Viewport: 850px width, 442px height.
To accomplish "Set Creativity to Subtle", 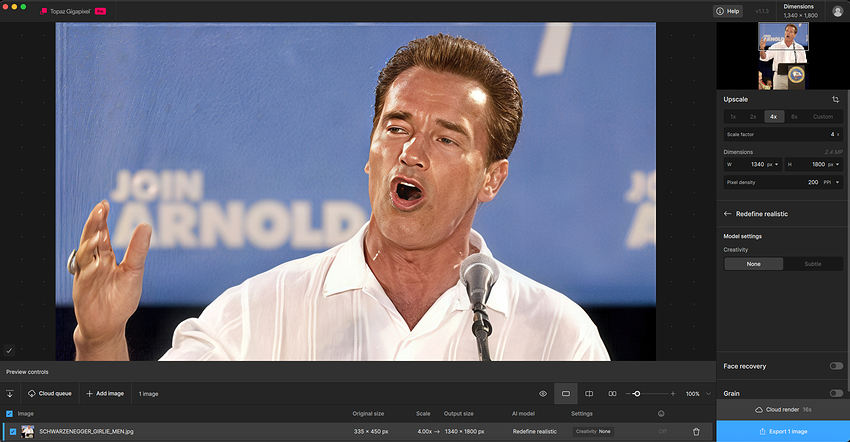I will [813, 264].
